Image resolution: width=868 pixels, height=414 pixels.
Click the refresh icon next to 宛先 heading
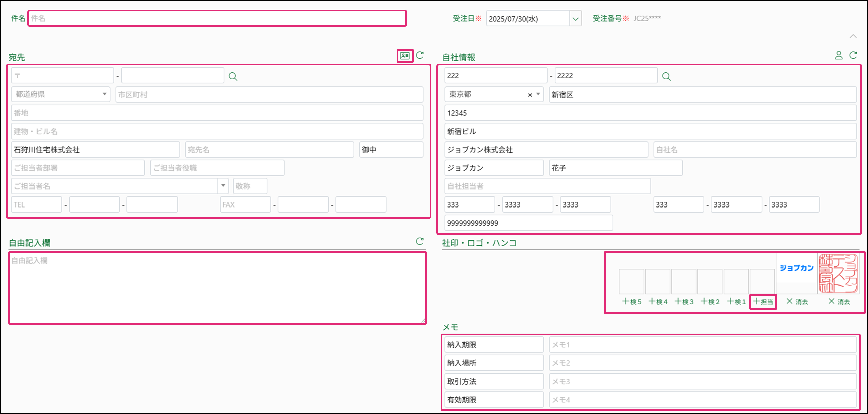(x=420, y=55)
